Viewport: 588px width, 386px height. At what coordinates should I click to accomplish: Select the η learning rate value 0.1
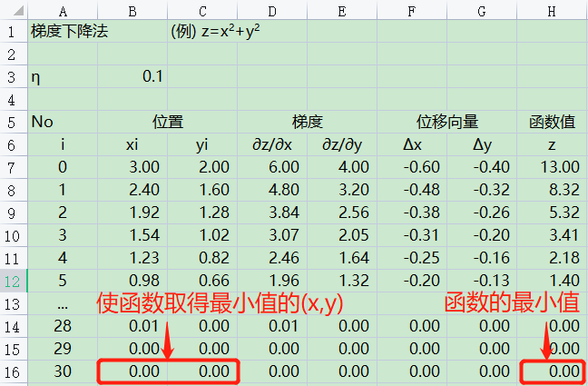(132, 75)
